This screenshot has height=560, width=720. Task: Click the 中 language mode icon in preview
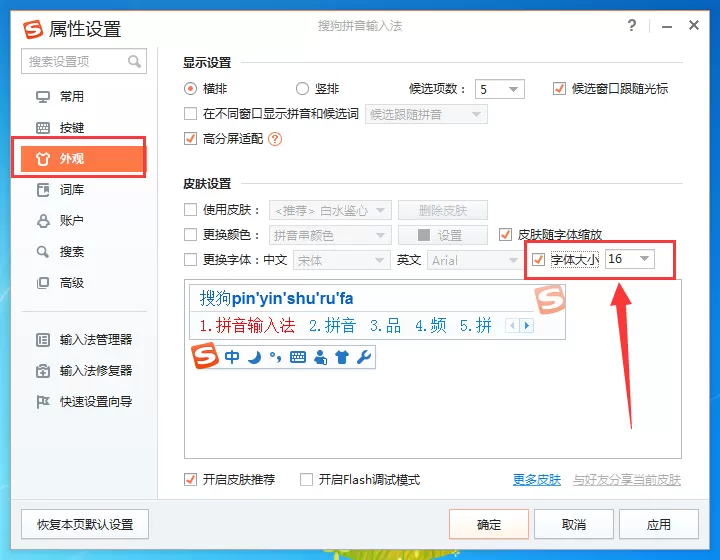(232, 357)
